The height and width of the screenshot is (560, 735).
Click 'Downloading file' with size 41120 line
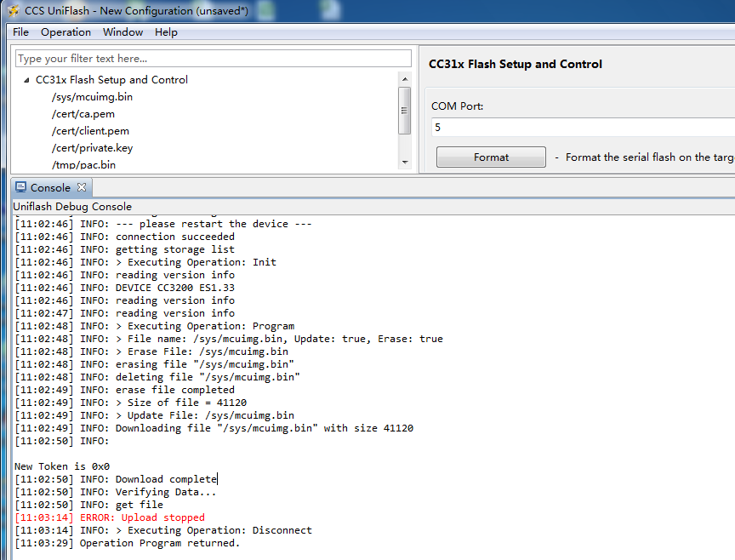pos(214,428)
